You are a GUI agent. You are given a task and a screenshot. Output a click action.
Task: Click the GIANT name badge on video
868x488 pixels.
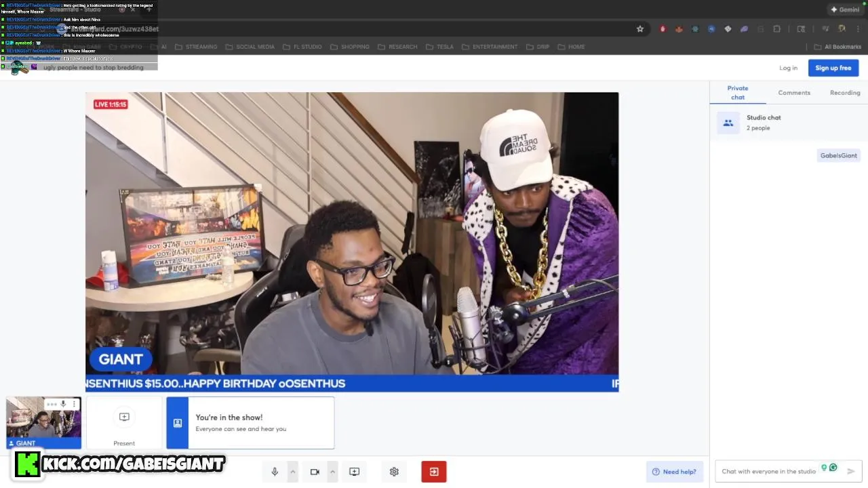point(121,360)
